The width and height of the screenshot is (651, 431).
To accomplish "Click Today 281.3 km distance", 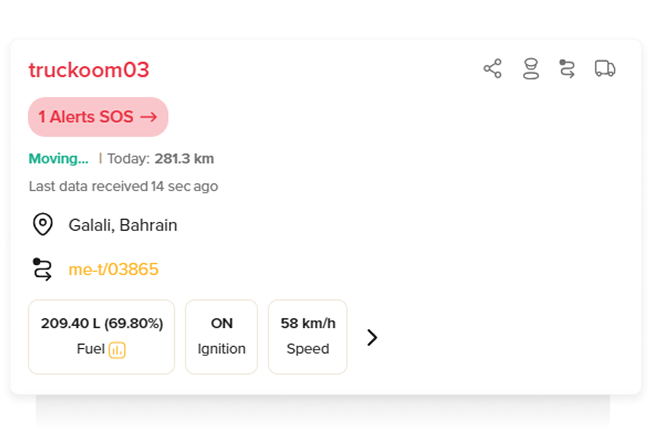I will pyautogui.click(x=161, y=159).
